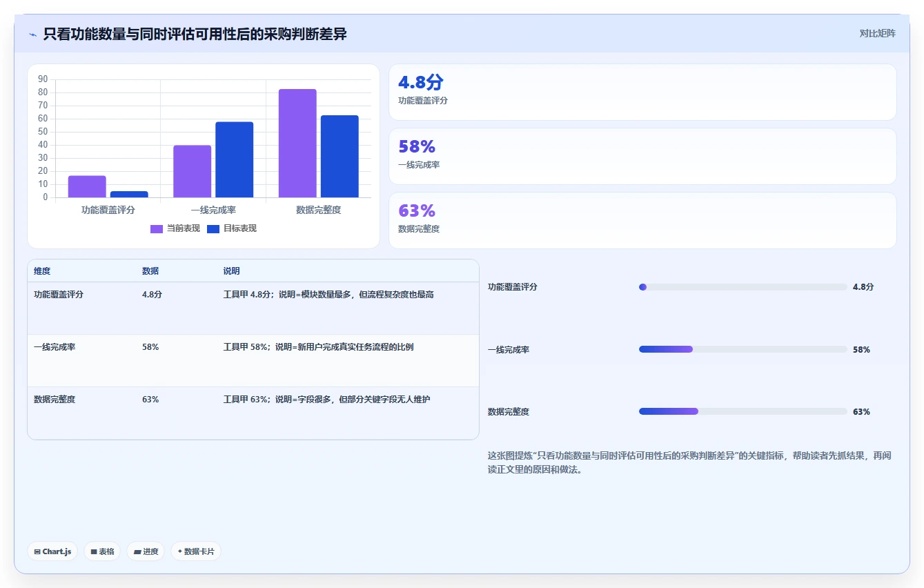The height and width of the screenshot is (588, 924).
Task: Select the 63% 数据完整度 data card
Action: point(642,221)
